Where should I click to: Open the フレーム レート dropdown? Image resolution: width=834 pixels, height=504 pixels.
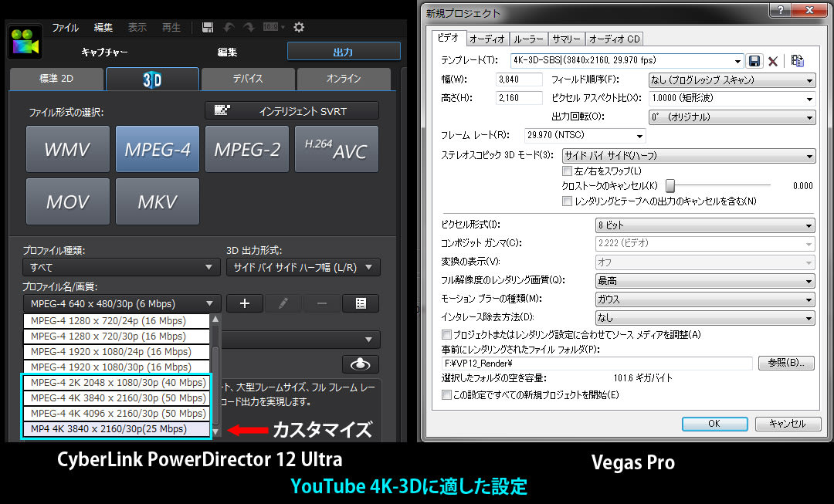pyautogui.click(x=585, y=136)
